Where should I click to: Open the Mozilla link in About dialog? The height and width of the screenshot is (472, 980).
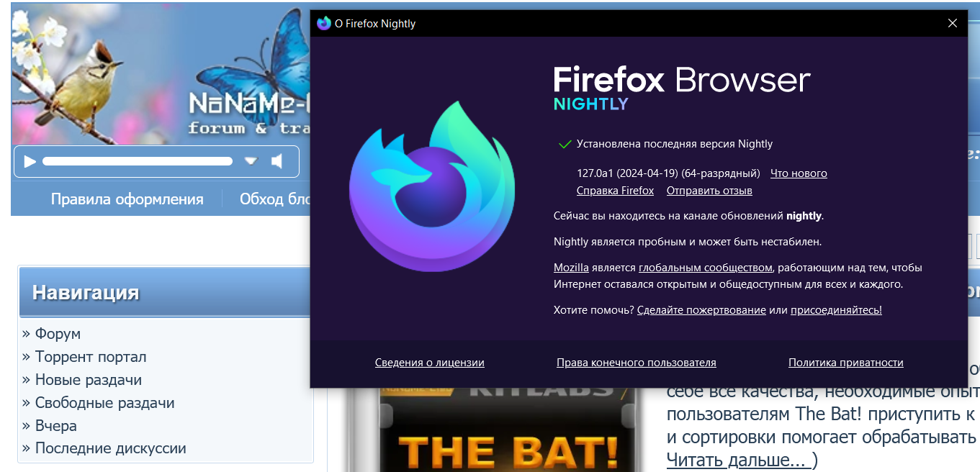tap(571, 268)
